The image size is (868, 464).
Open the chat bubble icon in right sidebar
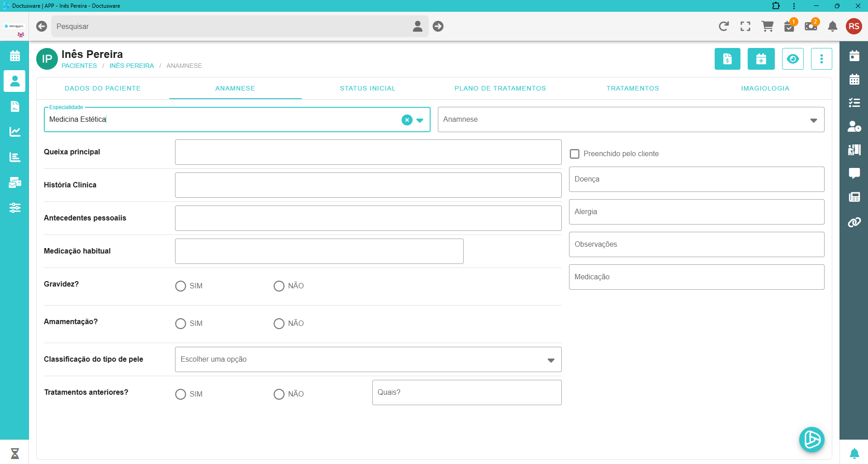tap(854, 173)
